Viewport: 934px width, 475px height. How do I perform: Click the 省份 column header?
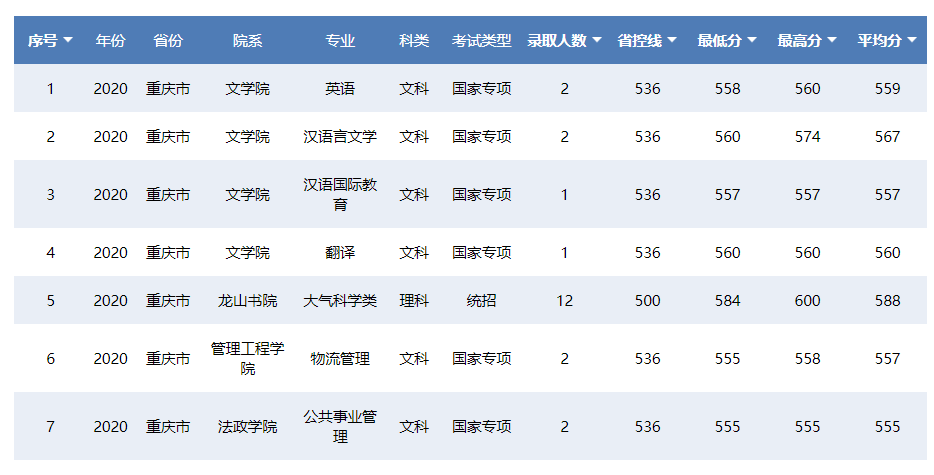click(168, 41)
